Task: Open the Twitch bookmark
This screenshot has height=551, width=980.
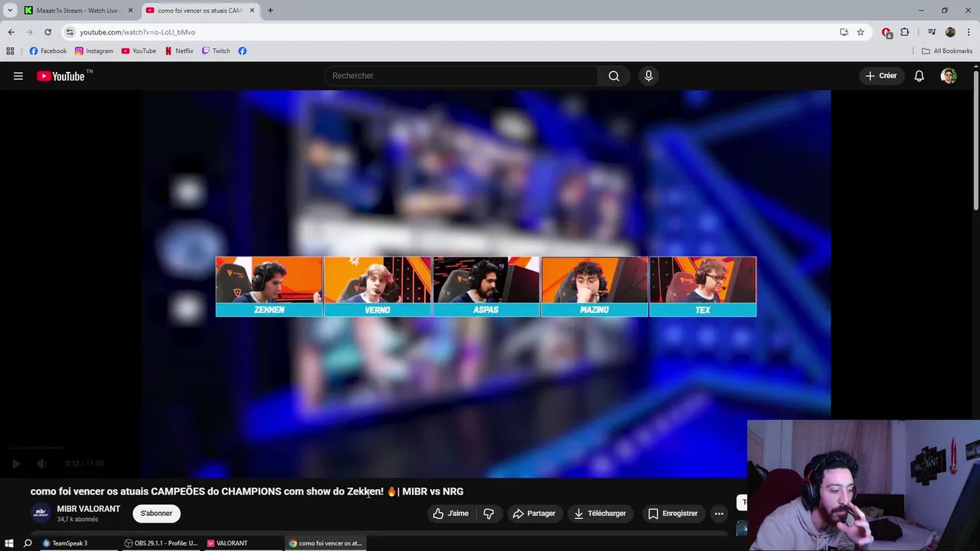Action: [216, 51]
